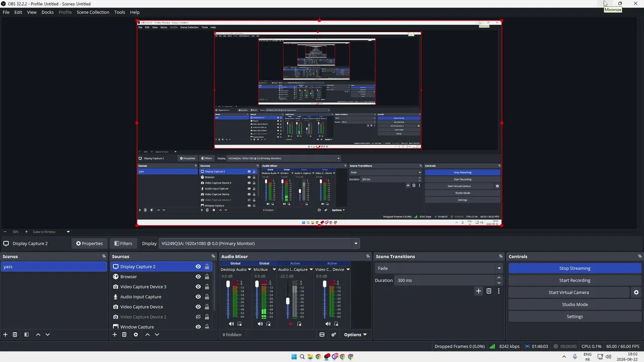
Task: Open transition properties three-dot menu
Action: tap(499, 291)
